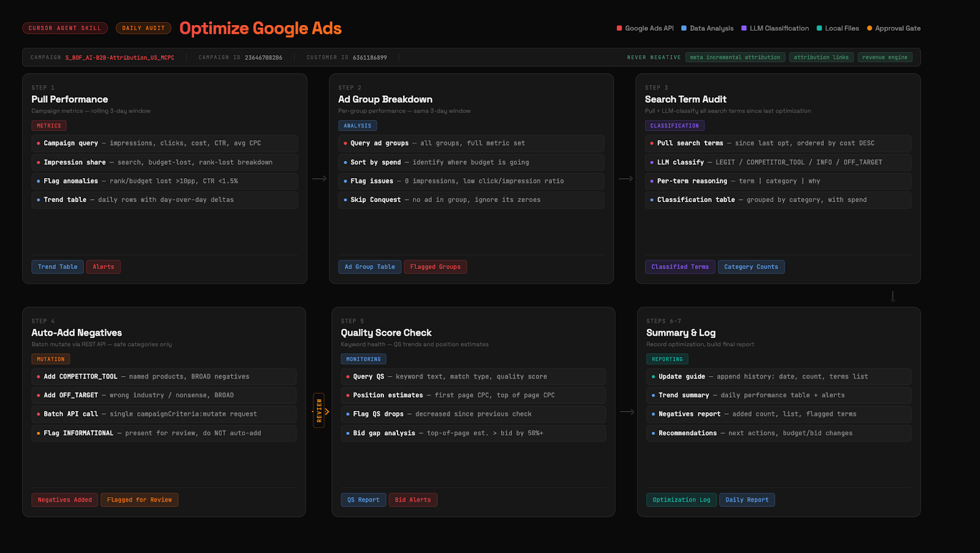Click the orange Approval Gate indicator

(869, 28)
